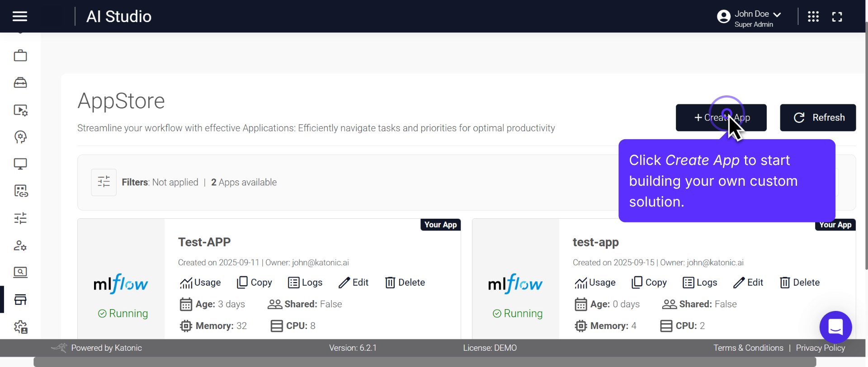Open the apps grid launcher
This screenshot has height=367, width=868.
coord(813,17)
